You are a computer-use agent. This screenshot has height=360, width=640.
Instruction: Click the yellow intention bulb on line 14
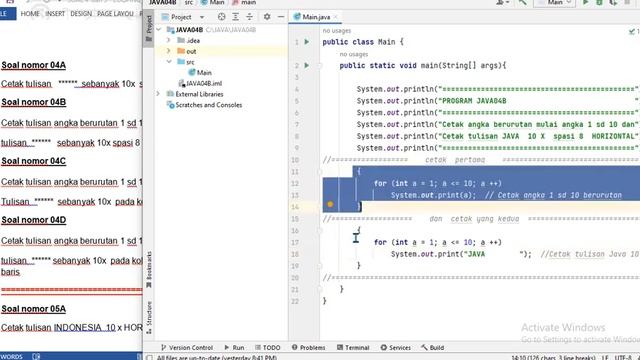(x=330, y=204)
